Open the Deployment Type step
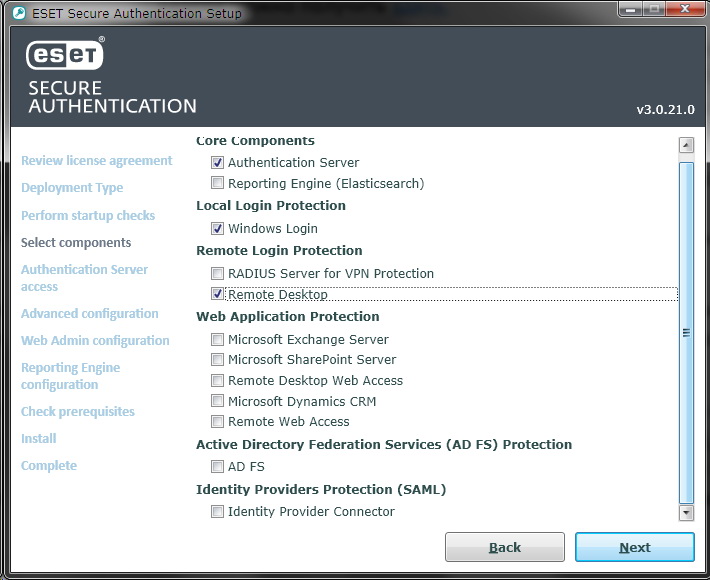The width and height of the screenshot is (710, 580). pyautogui.click(x=72, y=187)
